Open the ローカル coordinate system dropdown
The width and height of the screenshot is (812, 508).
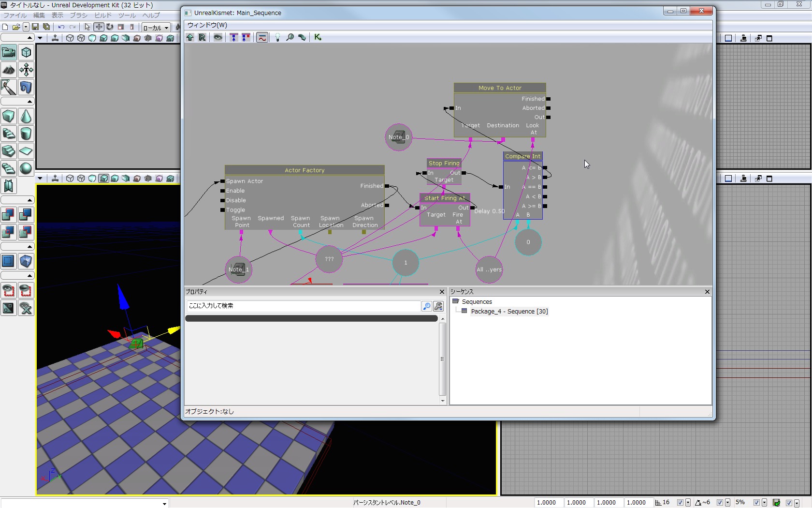coord(166,28)
